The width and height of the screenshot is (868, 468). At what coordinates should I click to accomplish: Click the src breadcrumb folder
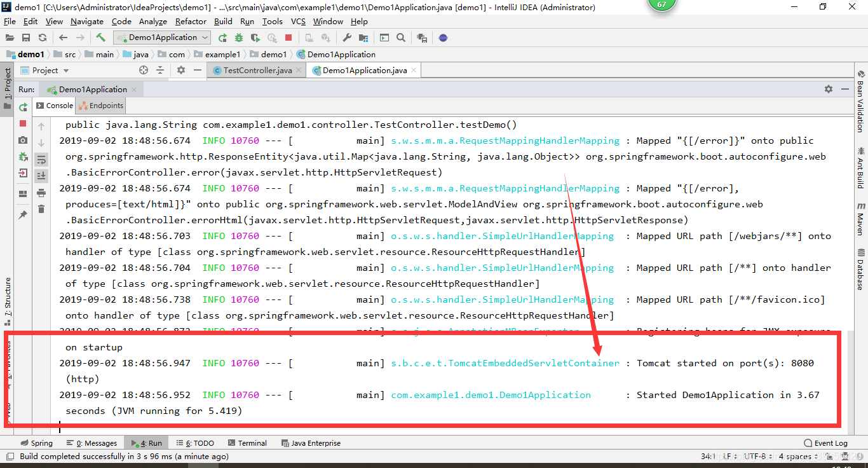click(64, 55)
